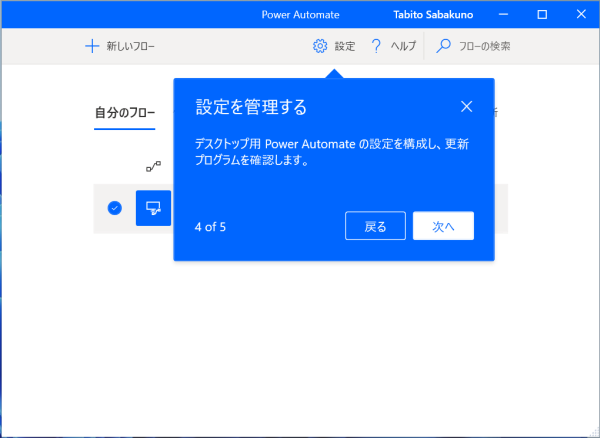This screenshot has height=438, width=600.
Task: Click the フローの検索 search field
Action: [484, 47]
